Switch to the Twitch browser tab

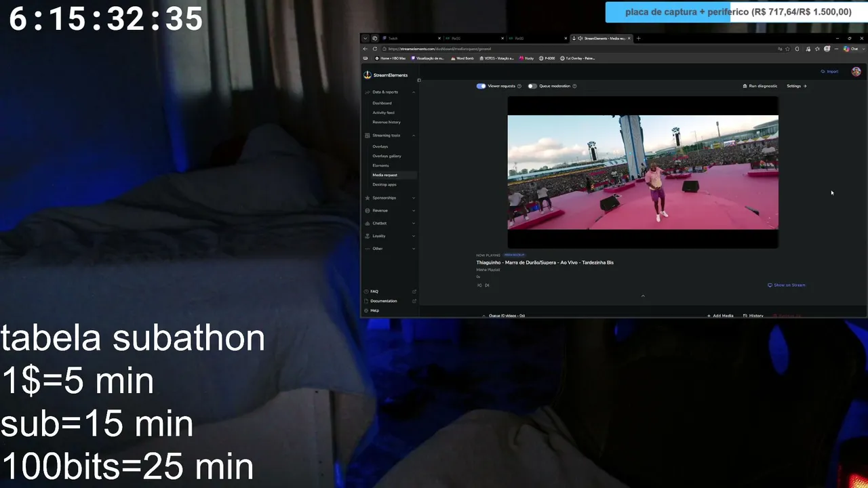(411, 38)
